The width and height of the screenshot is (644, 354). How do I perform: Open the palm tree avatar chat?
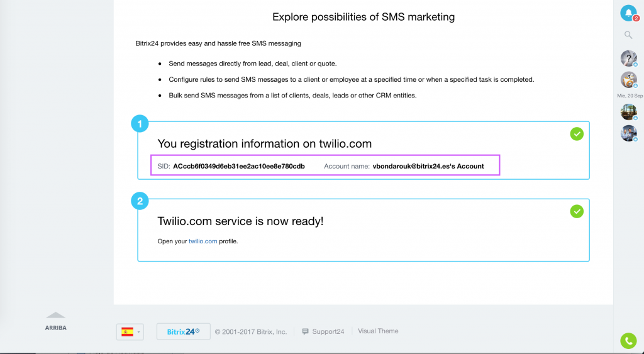(x=628, y=112)
